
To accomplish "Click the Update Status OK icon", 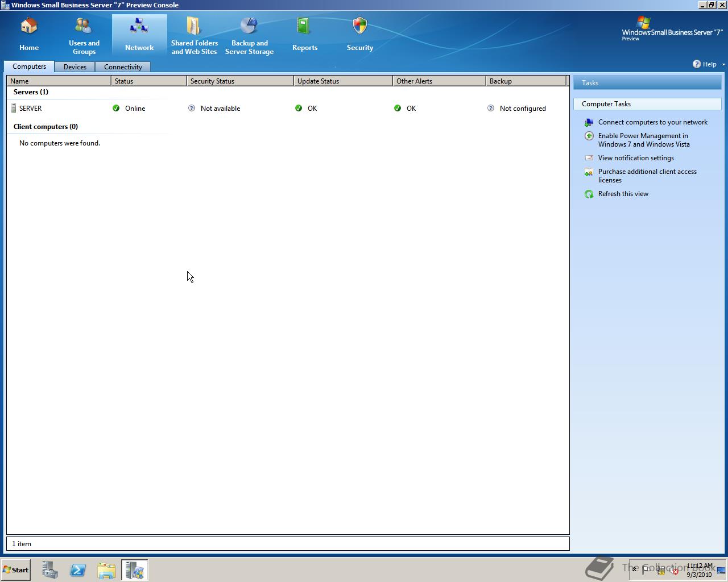I will 299,108.
